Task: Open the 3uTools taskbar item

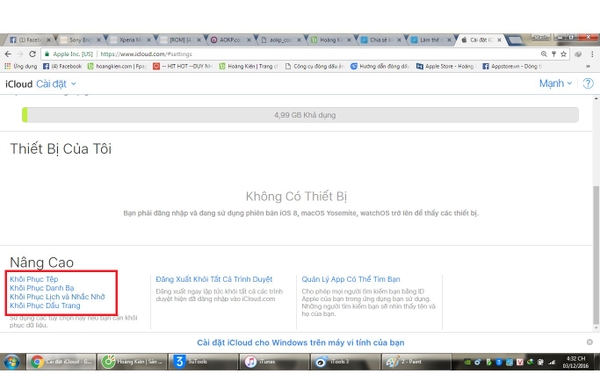Action: (x=204, y=361)
